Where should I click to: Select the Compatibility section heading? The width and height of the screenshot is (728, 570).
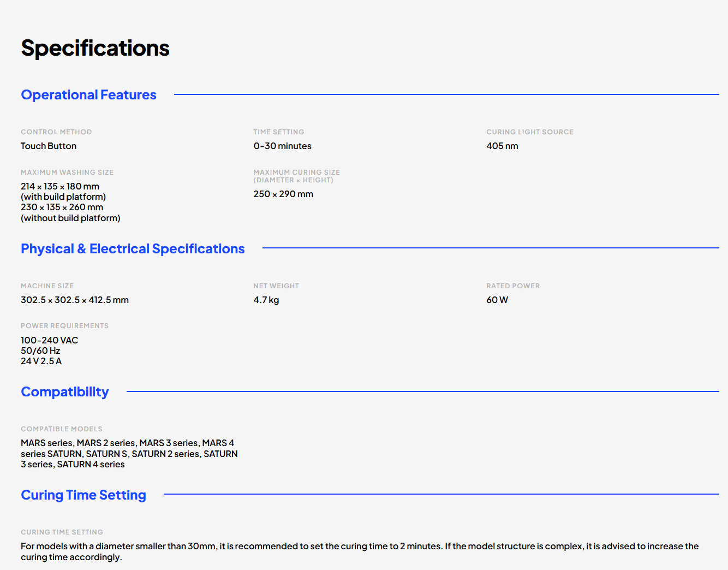pos(65,392)
